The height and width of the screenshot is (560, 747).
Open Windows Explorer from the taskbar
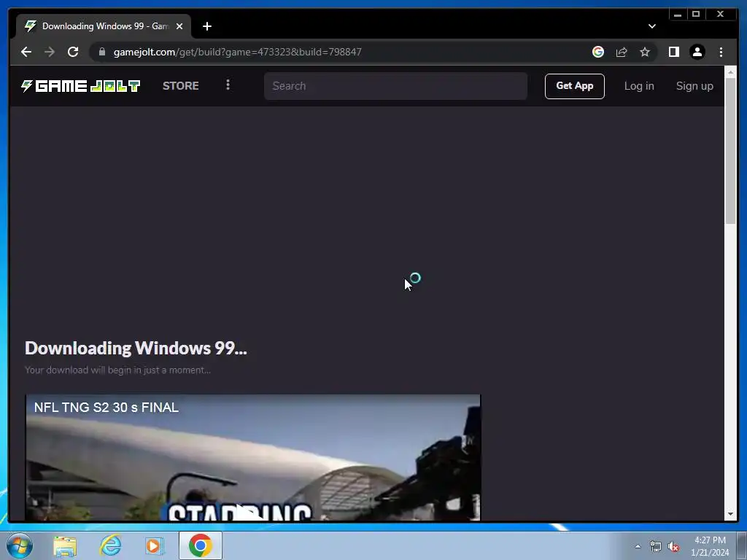click(65, 545)
